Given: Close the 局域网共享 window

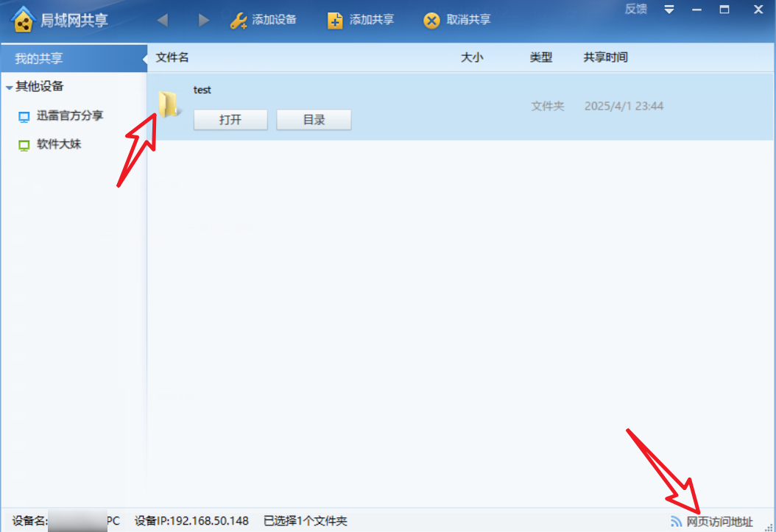Looking at the screenshot, I should point(758,10).
